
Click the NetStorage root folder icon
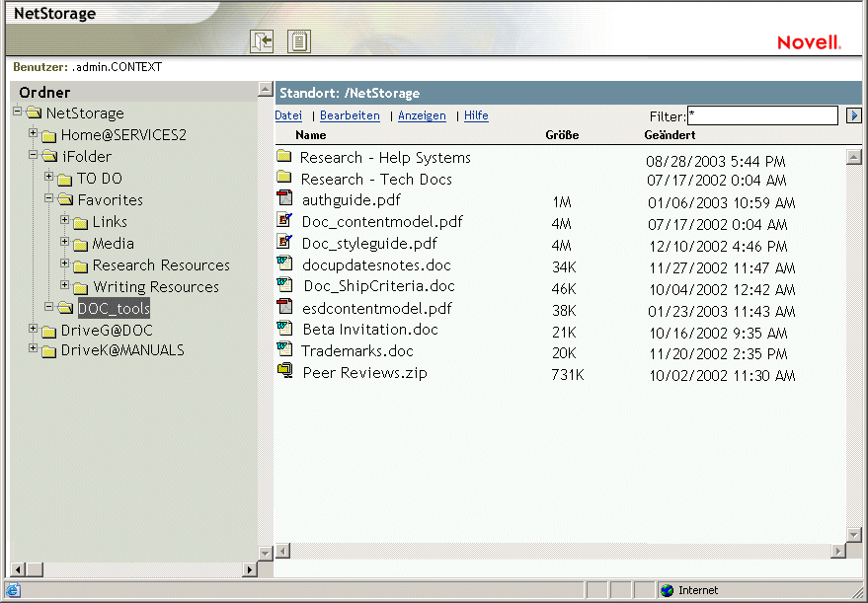coord(35,113)
